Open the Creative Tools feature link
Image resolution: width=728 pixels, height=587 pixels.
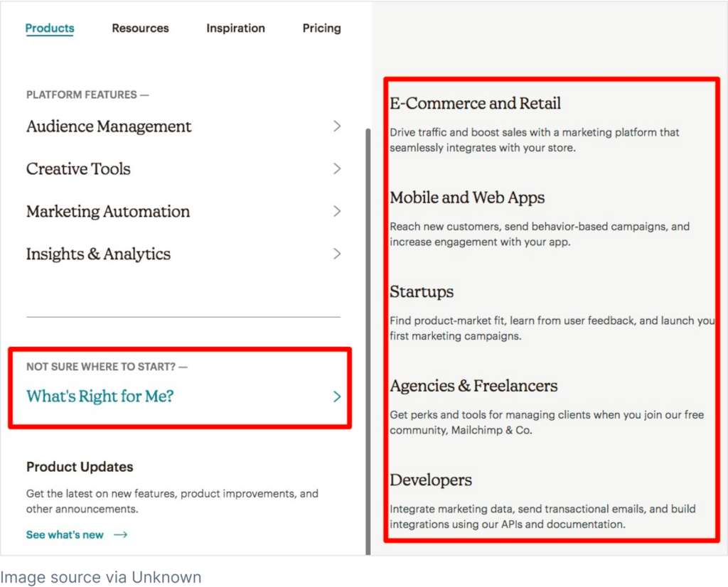click(78, 169)
